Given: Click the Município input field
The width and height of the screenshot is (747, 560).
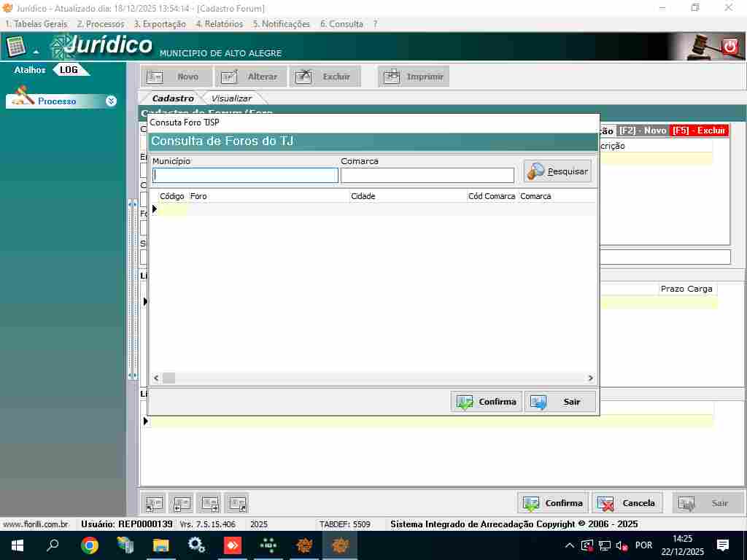Looking at the screenshot, I should pyautogui.click(x=245, y=175).
